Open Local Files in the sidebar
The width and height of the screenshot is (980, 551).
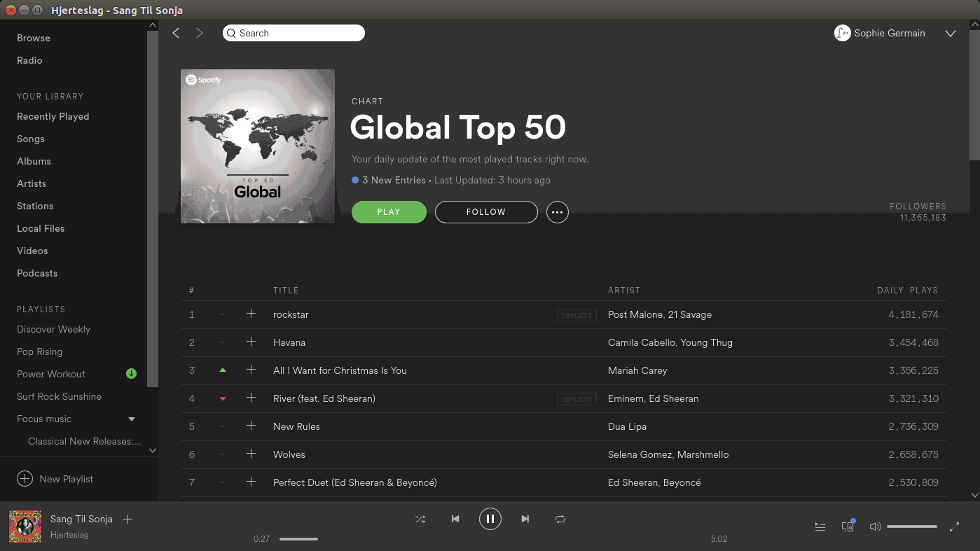[x=41, y=228]
